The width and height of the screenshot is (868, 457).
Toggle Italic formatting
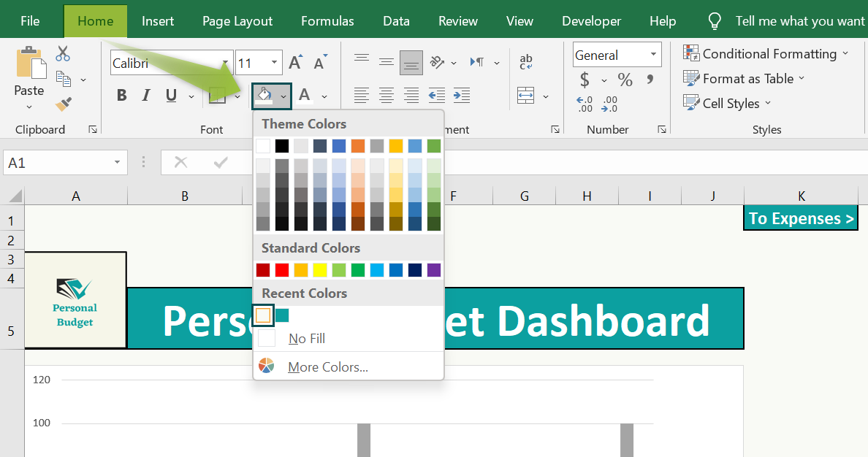(146, 95)
